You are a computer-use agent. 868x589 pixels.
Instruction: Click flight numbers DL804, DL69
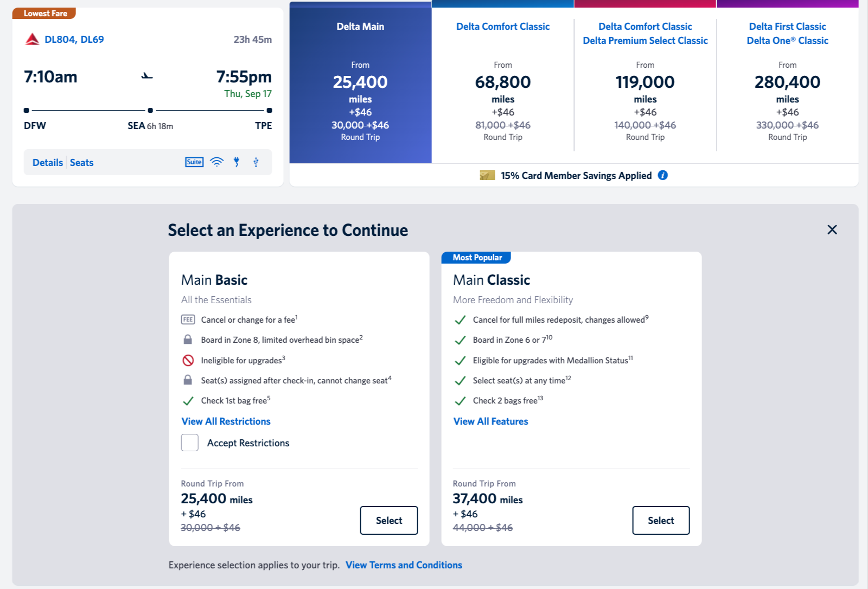point(74,40)
